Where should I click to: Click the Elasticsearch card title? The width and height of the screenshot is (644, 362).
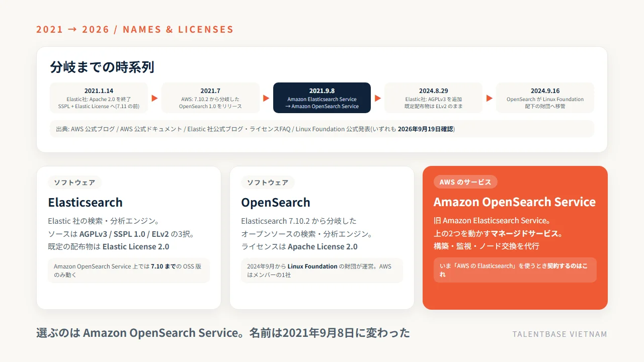click(x=85, y=203)
